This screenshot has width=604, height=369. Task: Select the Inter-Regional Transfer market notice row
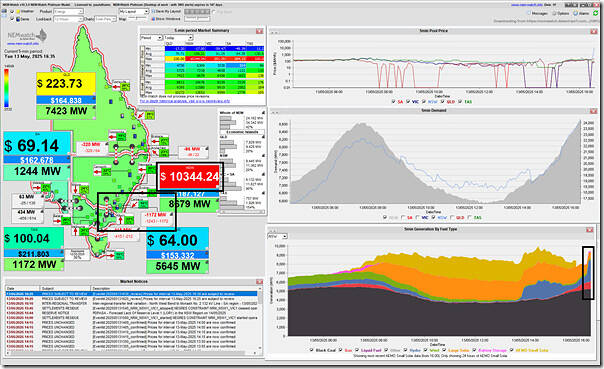pyautogui.click(x=131, y=304)
